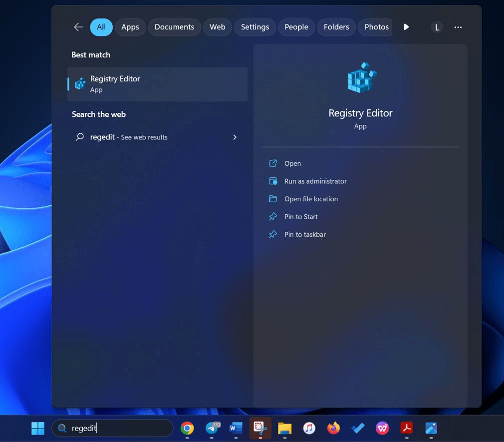Screen dimensions: 504x442
Task: Open Firefox from the taskbar
Action: point(334,428)
